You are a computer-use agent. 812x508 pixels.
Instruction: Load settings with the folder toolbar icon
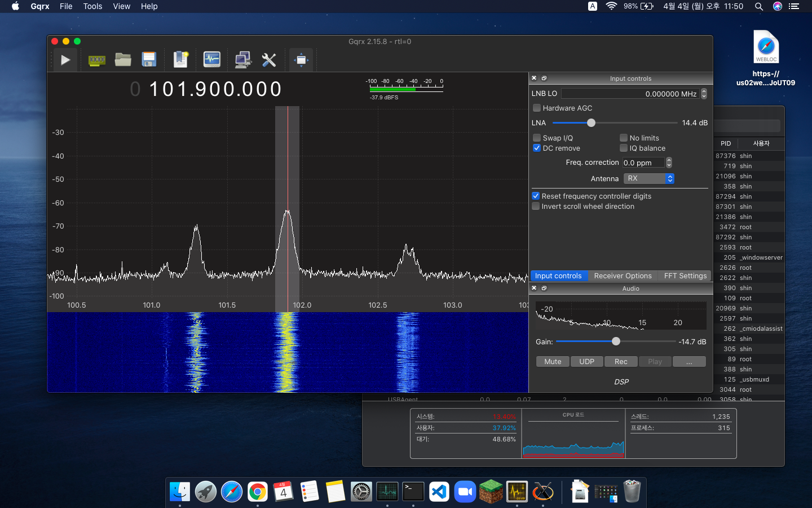(x=123, y=60)
